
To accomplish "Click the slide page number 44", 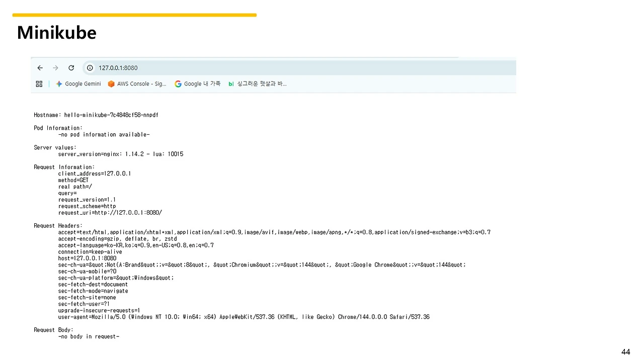I will click(x=626, y=352).
